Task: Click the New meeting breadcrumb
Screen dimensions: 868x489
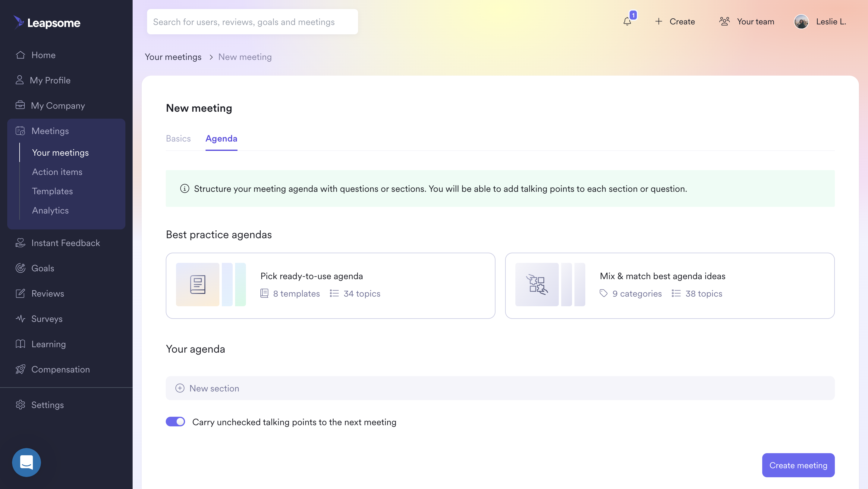Action: (245, 57)
